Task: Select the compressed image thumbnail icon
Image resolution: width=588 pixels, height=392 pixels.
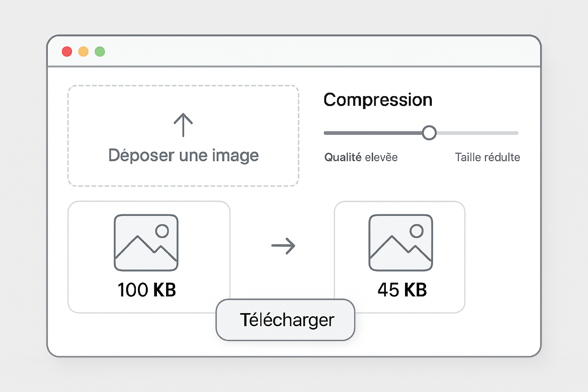Action: click(x=400, y=242)
